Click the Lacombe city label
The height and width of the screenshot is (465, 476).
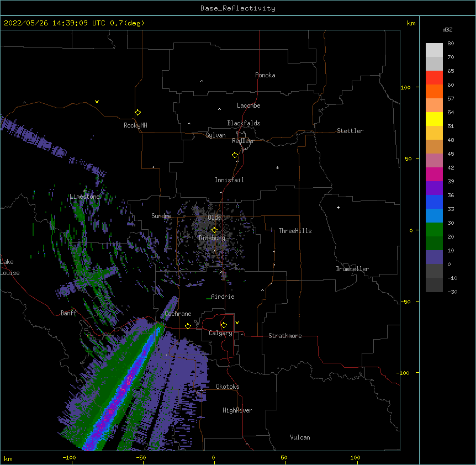coord(248,105)
